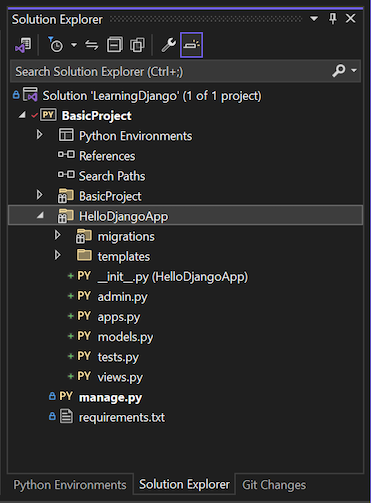Open the search options dropdown arrow
The height and width of the screenshot is (503, 371).
(354, 70)
